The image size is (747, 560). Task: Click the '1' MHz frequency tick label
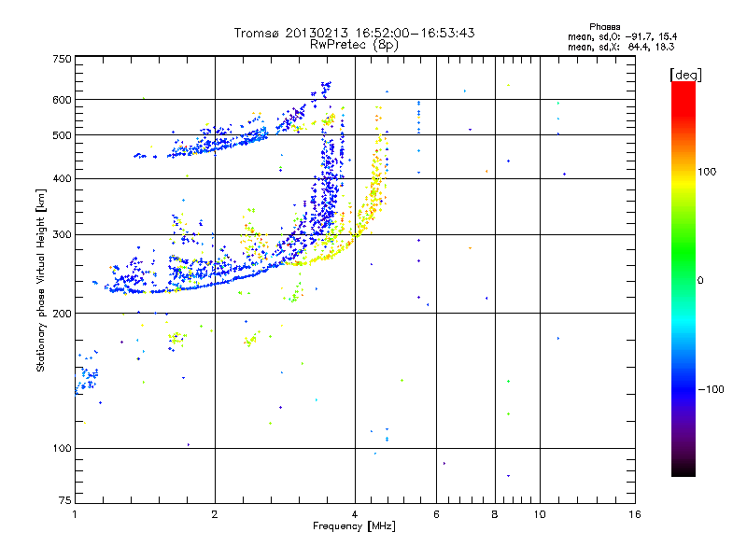tap(75, 514)
